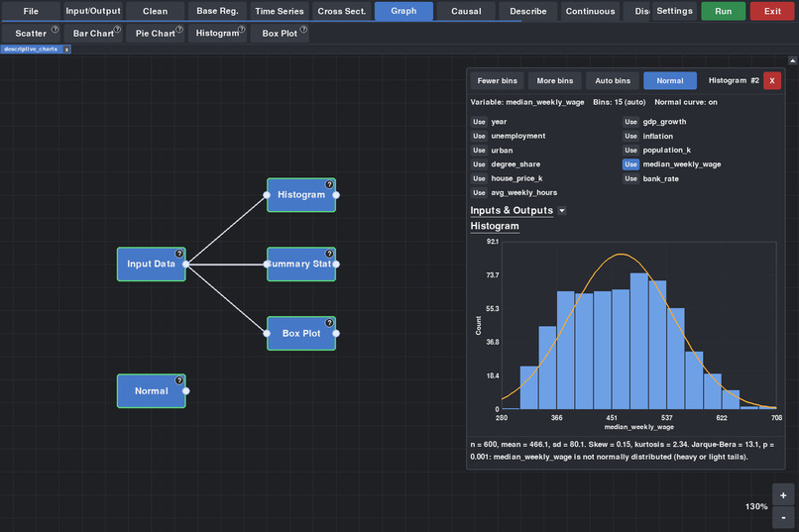799x532 pixels.
Task: Toggle Use for bank_rate variable
Action: 630,178
